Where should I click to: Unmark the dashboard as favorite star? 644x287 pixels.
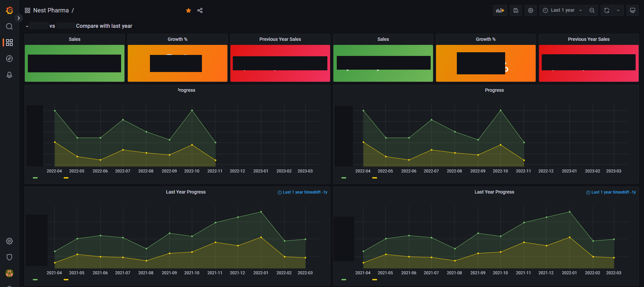(x=189, y=10)
